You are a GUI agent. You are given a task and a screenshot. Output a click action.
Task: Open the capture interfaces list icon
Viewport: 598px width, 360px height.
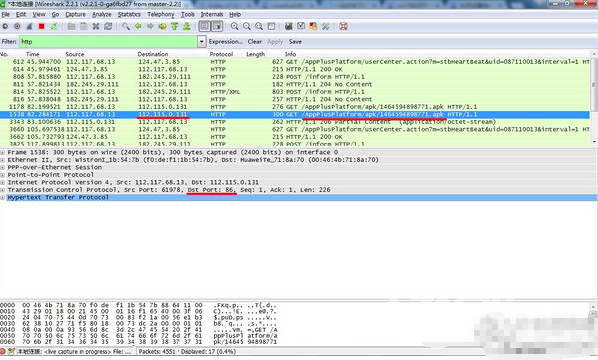tap(5, 26)
